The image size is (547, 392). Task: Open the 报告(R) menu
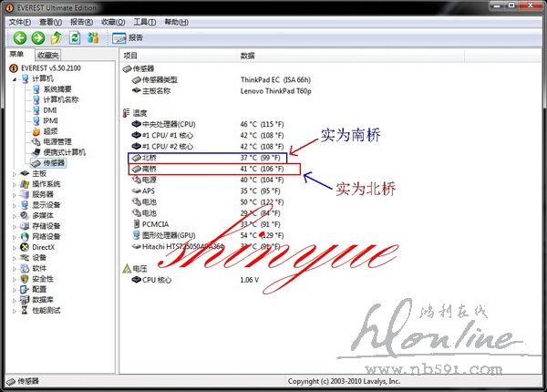82,22
